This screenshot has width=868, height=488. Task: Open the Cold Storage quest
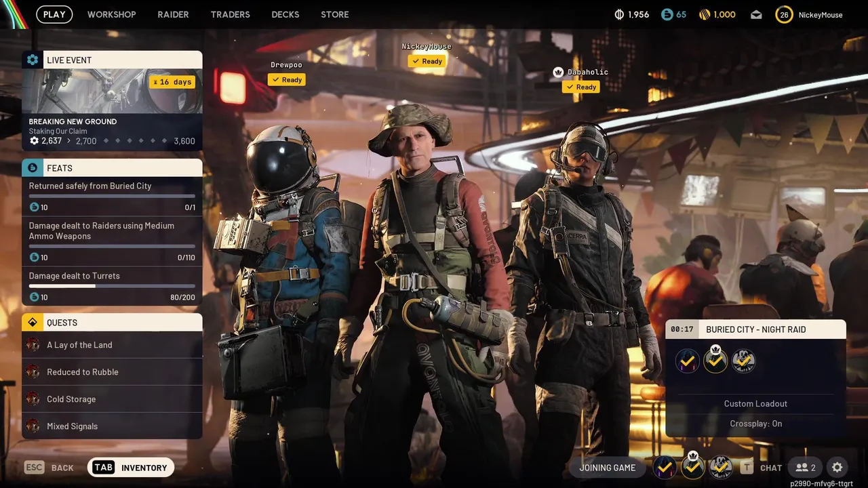coord(112,399)
